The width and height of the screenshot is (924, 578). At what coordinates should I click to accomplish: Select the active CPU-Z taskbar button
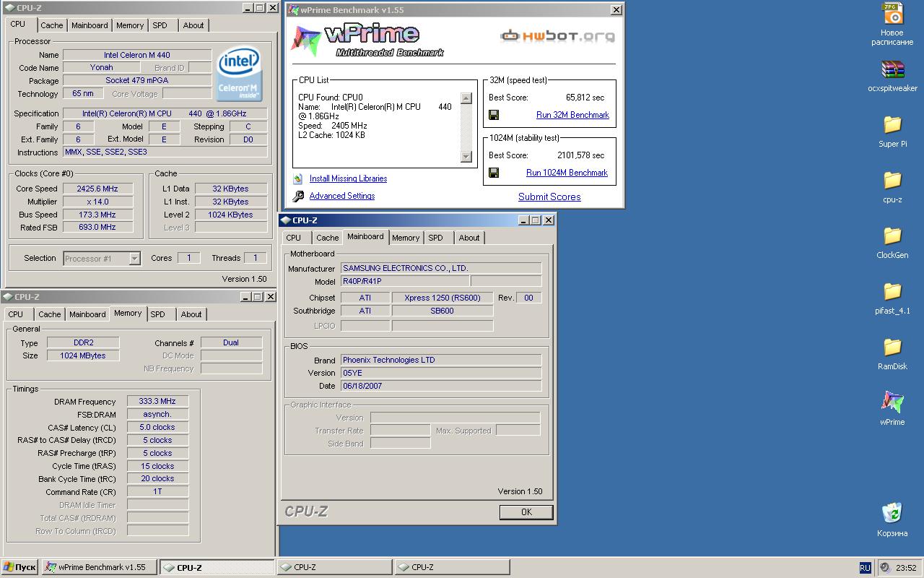coord(217,567)
